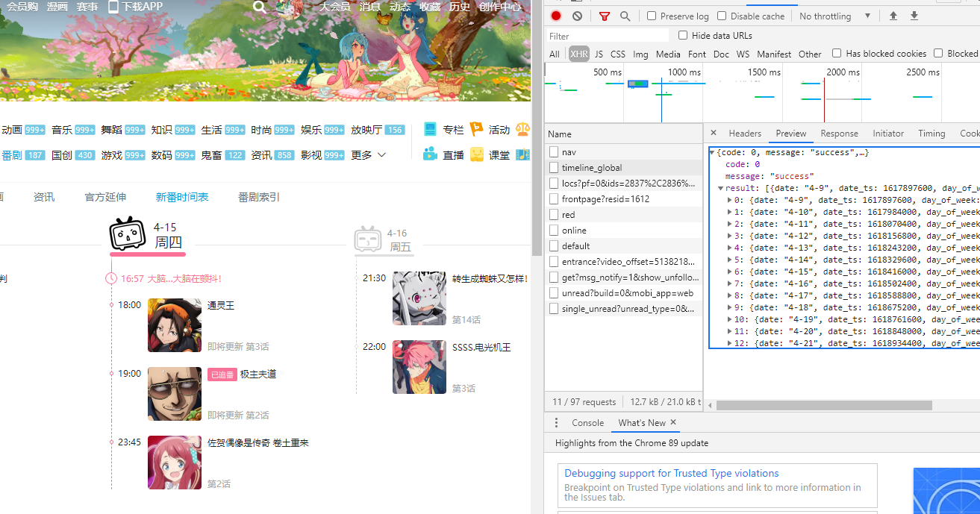980x514 pixels.
Task: Select the nav request row
Action: 623,152
